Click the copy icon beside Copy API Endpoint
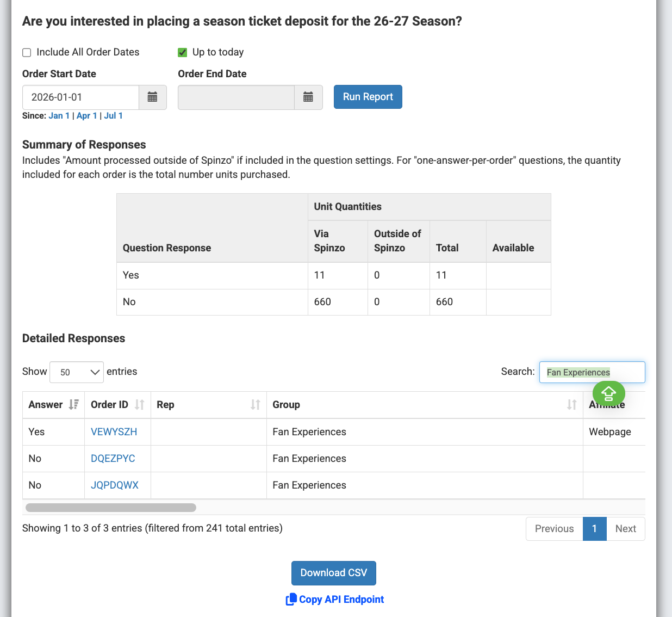This screenshot has height=617, width=672. pyautogui.click(x=291, y=600)
